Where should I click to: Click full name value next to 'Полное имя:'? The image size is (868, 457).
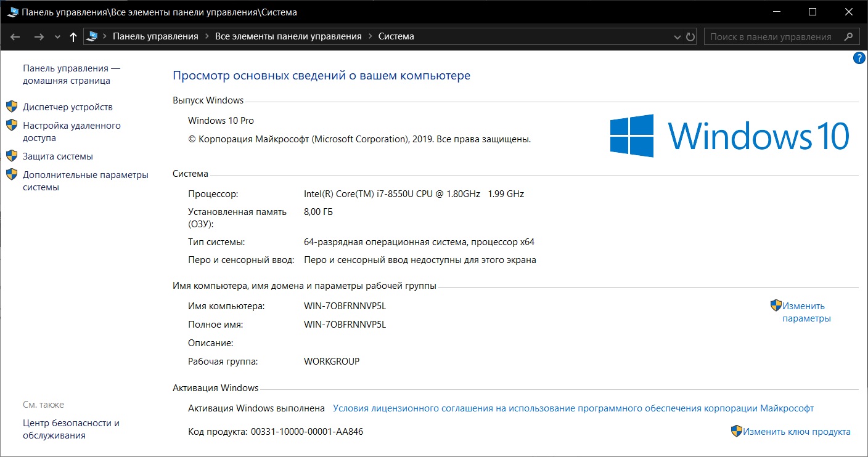point(345,325)
